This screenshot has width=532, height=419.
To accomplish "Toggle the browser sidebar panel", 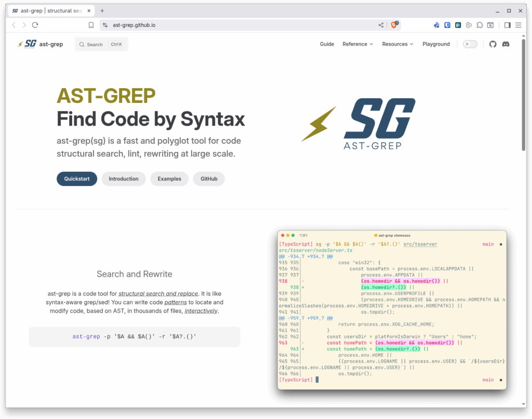I will [507, 25].
